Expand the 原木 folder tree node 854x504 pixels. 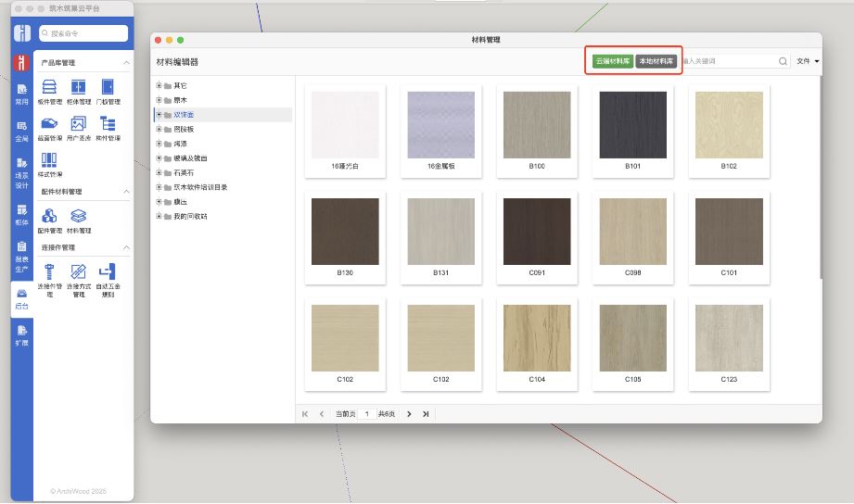click(159, 100)
